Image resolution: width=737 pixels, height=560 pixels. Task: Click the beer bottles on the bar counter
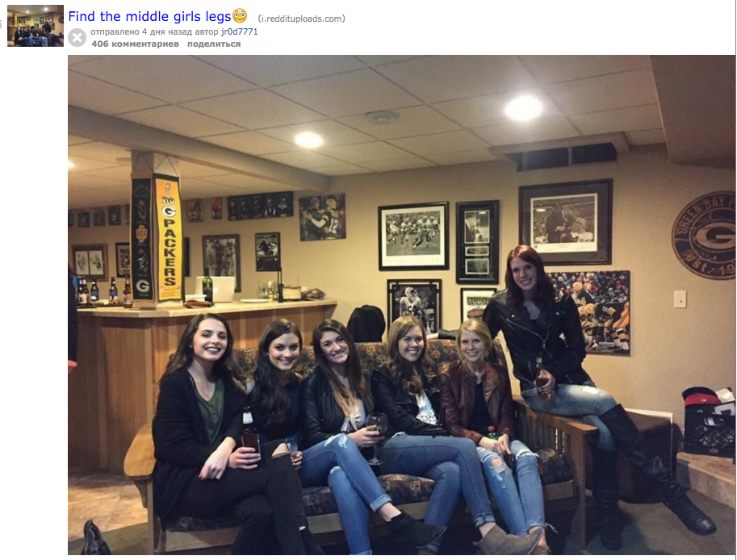point(103,291)
